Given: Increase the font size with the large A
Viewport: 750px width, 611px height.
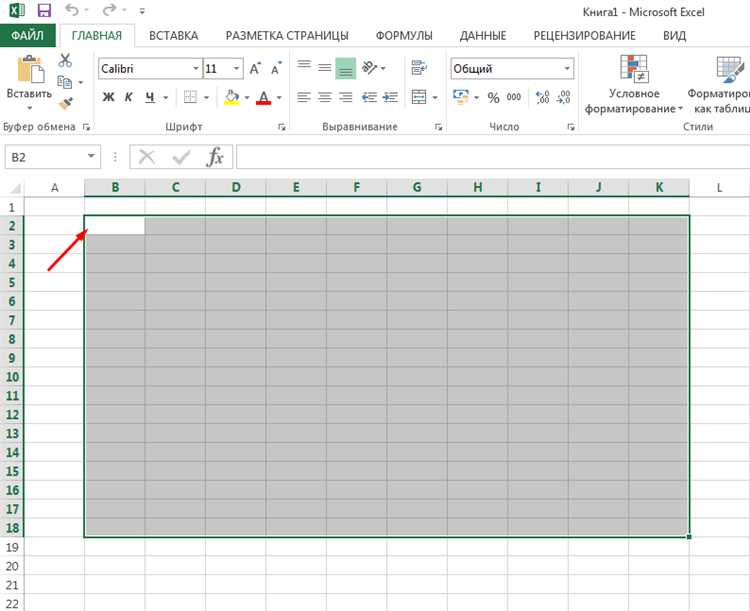Looking at the screenshot, I should coord(255,68).
